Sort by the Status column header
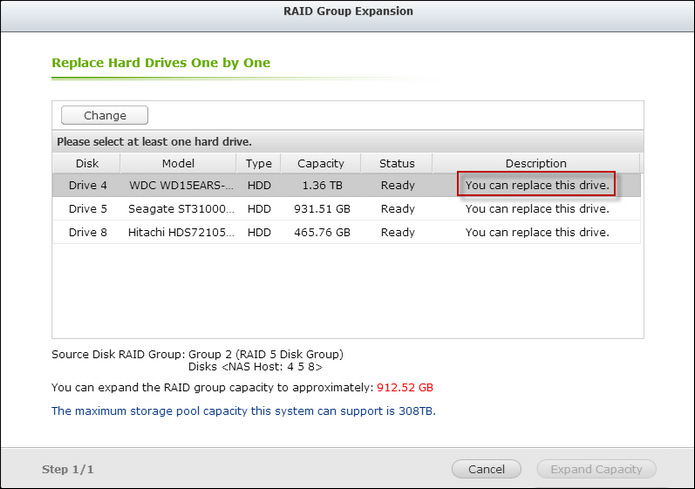Image resolution: width=695 pixels, height=489 pixels. pyautogui.click(x=397, y=164)
